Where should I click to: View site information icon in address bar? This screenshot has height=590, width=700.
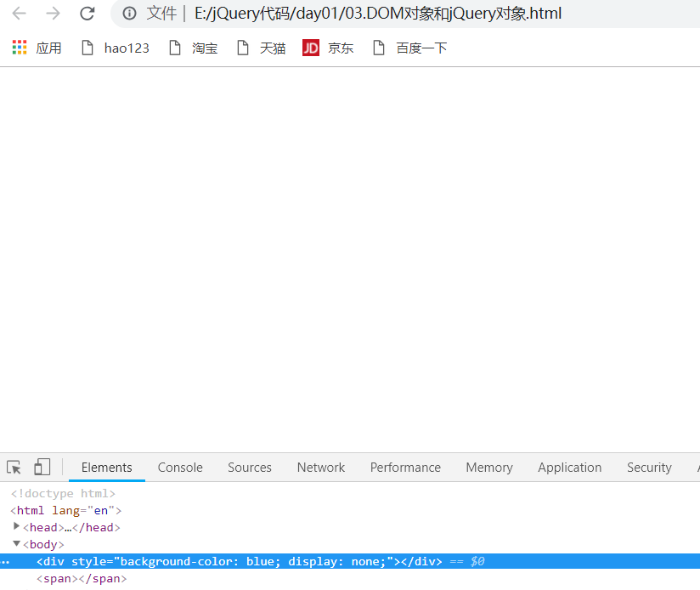[129, 14]
